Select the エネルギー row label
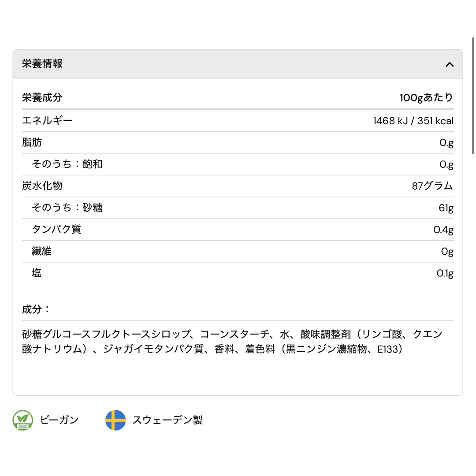Screen dimensions: 476x476 point(47,120)
